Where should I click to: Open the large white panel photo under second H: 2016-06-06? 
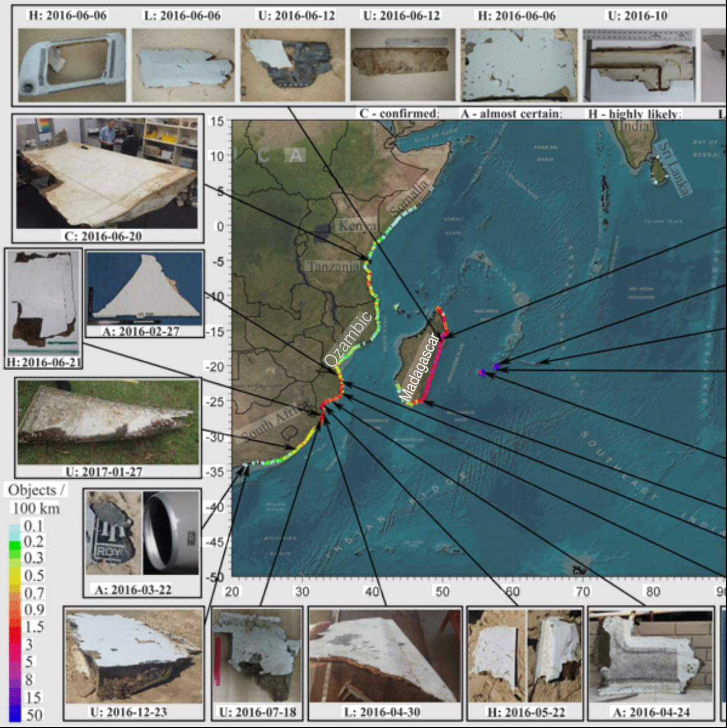519,65
